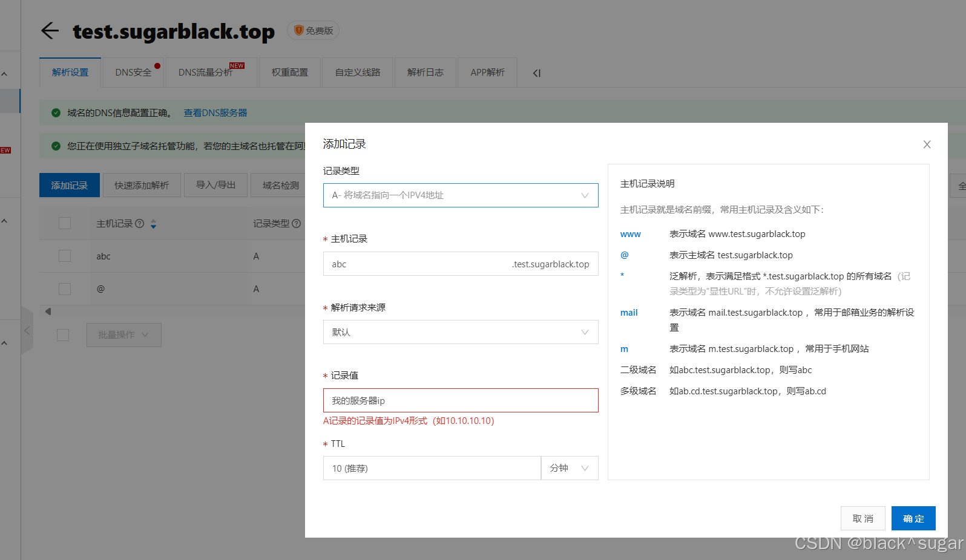Check the checkbox for the abc record

tap(65, 256)
